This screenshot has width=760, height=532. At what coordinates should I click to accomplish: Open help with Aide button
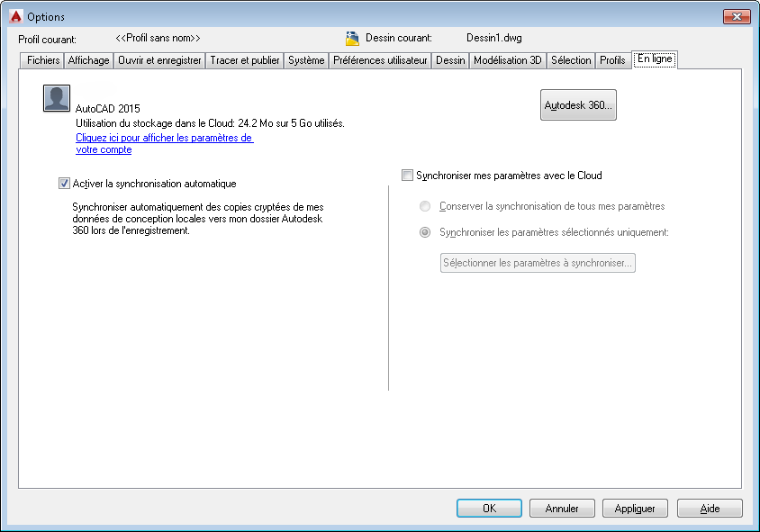[x=710, y=509]
